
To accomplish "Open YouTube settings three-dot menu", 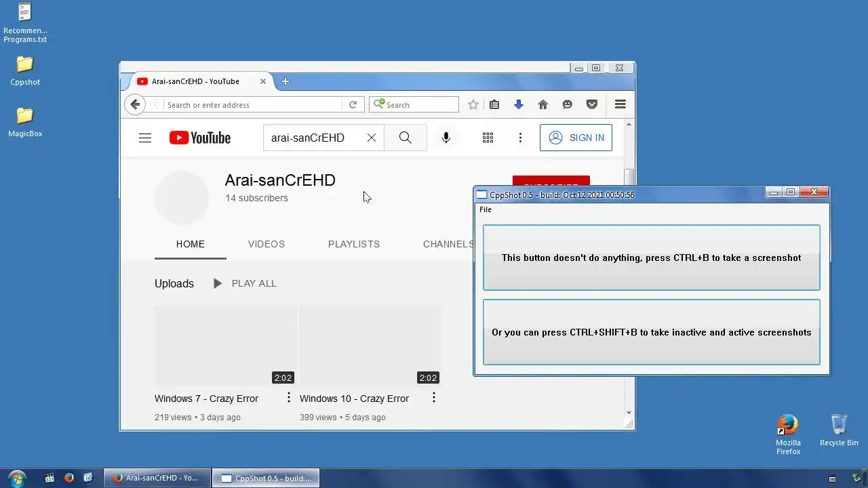I will 520,138.
